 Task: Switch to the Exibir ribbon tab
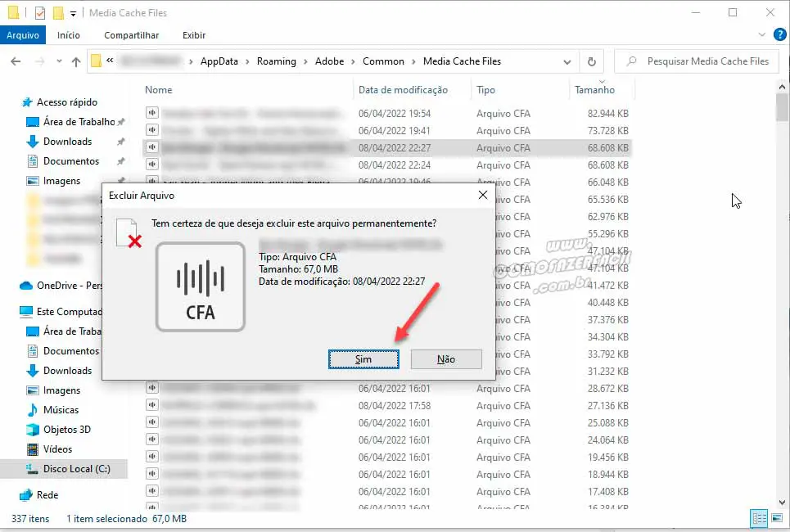(x=194, y=35)
